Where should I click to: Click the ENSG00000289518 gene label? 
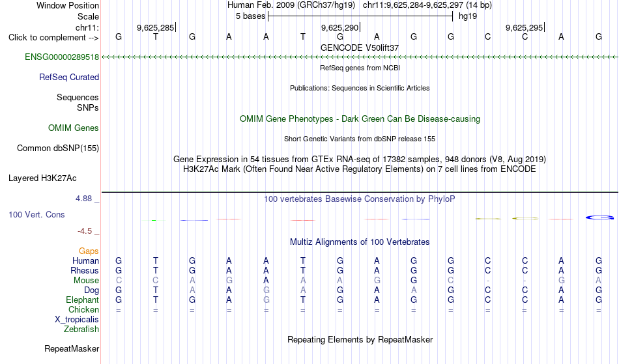click(62, 57)
